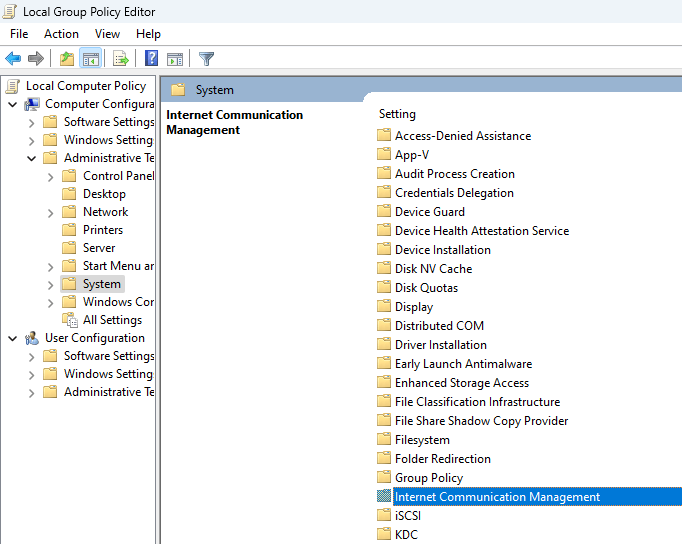
Task: Expand Windows Settings under Computer Configuration
Action: [x=31, y=141]
